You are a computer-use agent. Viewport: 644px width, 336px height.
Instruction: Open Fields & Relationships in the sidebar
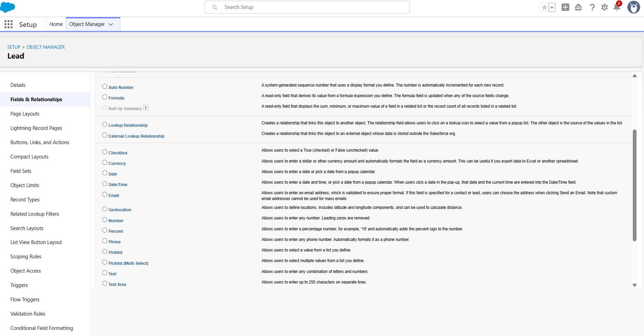[x=45, y=100]
